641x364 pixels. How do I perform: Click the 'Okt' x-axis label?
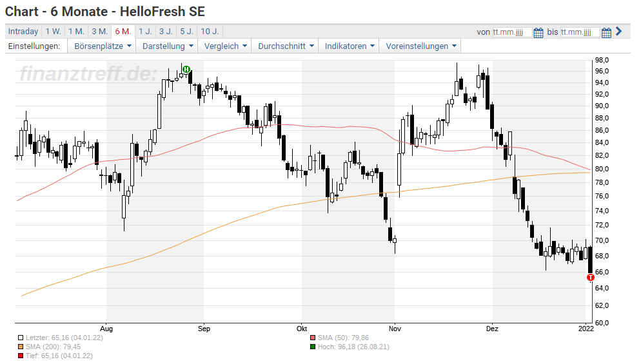click(302, 329)
